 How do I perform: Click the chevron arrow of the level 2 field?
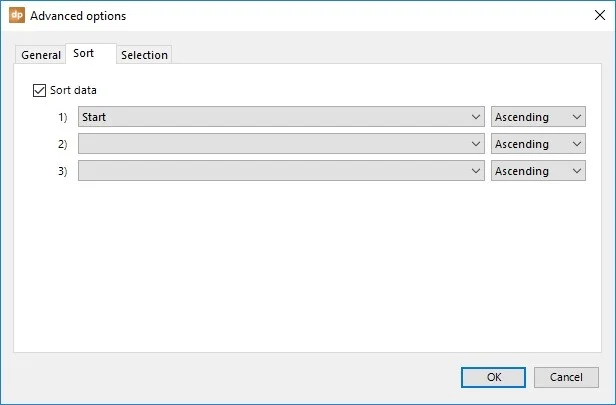[475, 144]
